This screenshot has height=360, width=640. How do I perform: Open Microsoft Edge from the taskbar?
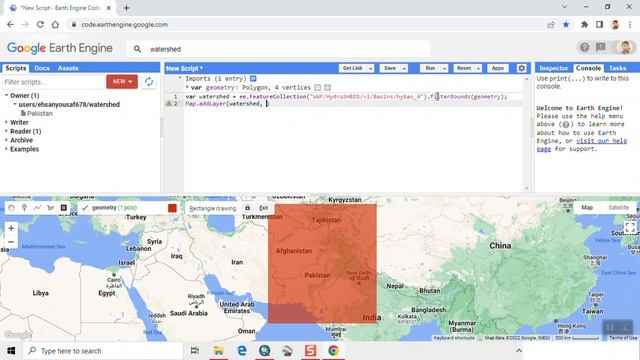click(242, 351)
